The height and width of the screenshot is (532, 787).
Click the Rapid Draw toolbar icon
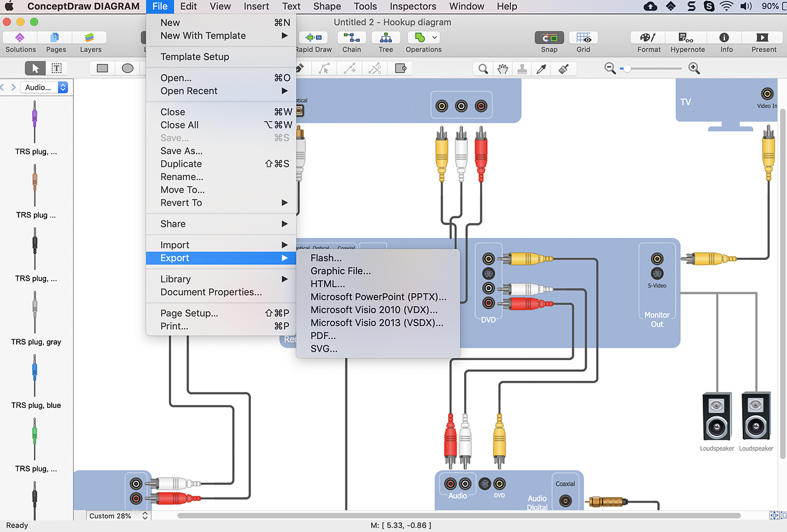[313, 38]
